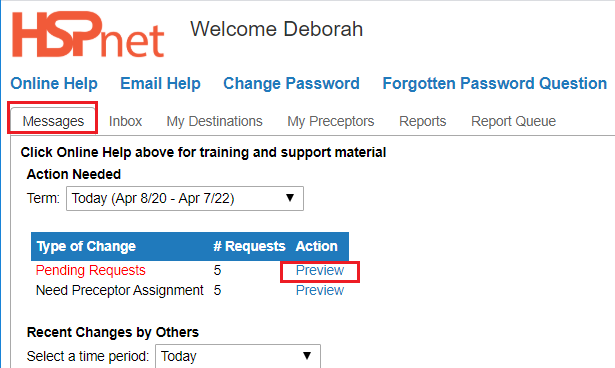This screenshot has height=368, width=615.
Task: Preview Need Preceptor Assignment requests
Action: tap(320, 290)
